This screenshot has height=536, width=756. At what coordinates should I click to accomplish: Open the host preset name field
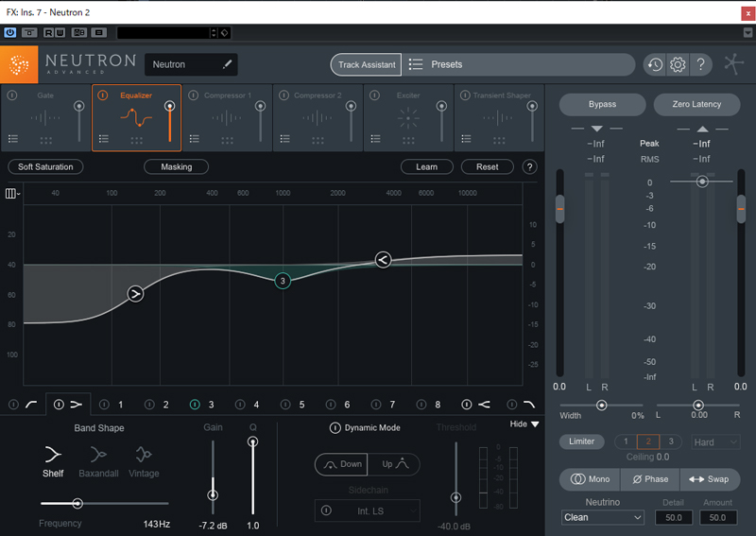[x=163, y=32]
